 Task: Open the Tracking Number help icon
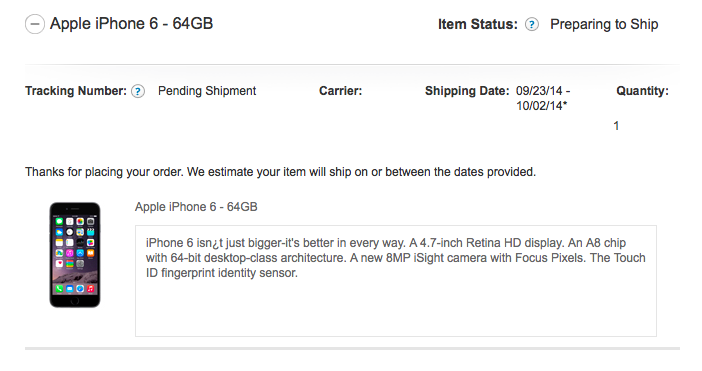point(138,92)
